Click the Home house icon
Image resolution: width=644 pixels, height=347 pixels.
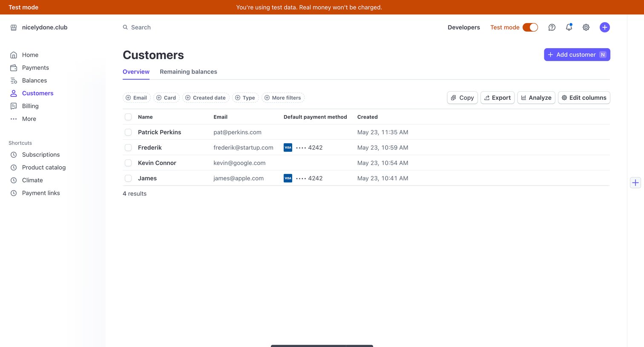(14, 55)
